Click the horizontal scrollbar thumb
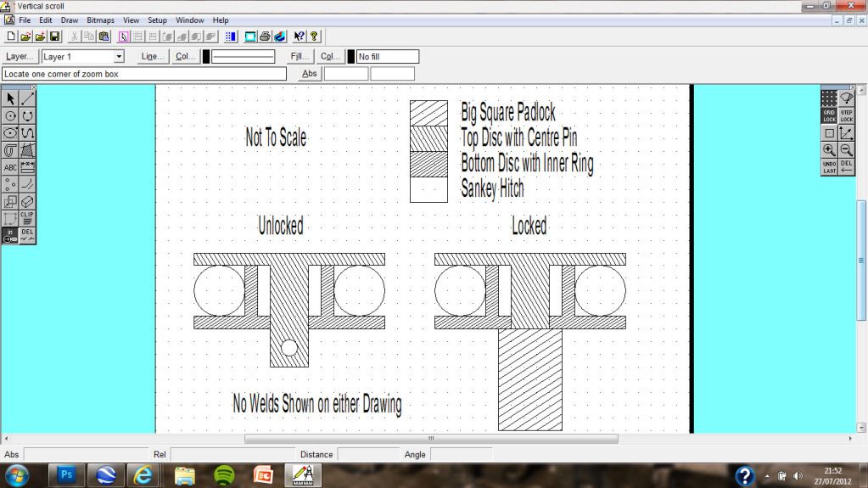 (431, 439)
